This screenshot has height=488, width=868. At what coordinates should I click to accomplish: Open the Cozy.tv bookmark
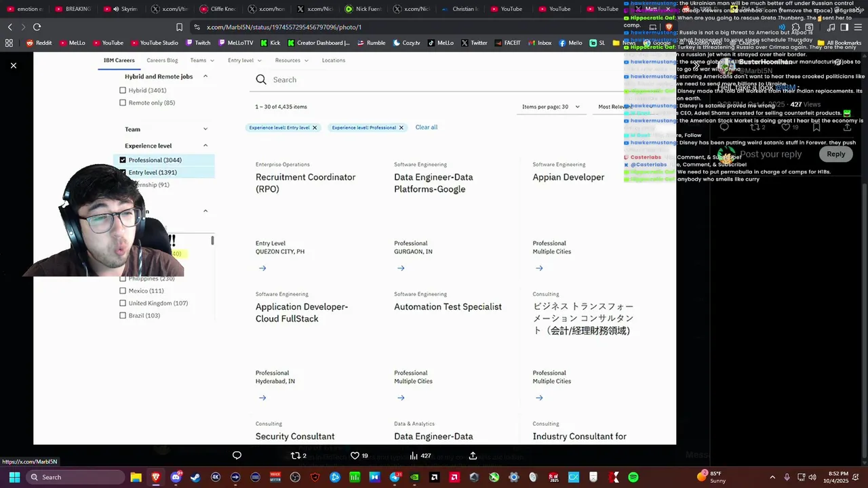tap(406, 43)
